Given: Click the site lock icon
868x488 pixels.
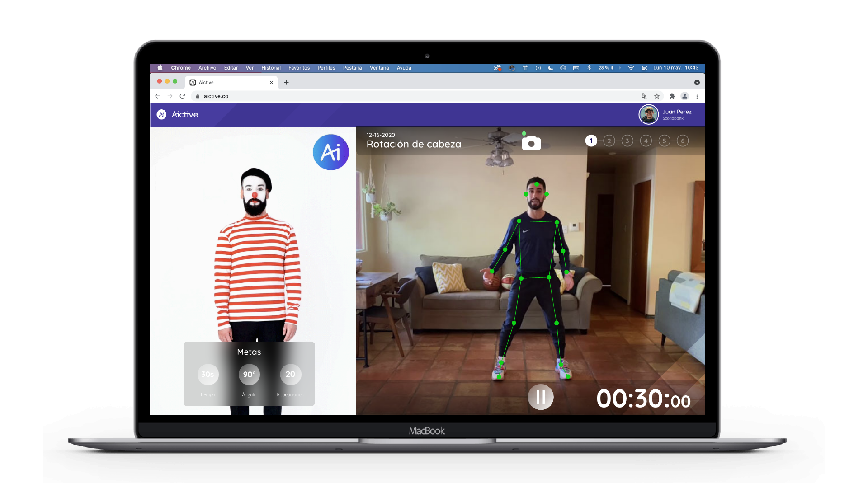Looking at the screenshot, I should [x=198, y=96].
